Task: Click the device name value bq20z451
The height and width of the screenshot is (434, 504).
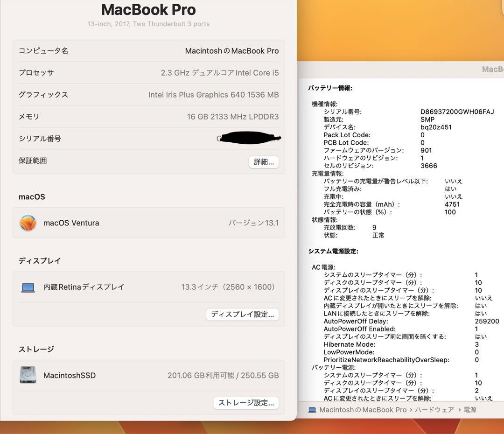Action: (x=436, y=127)
